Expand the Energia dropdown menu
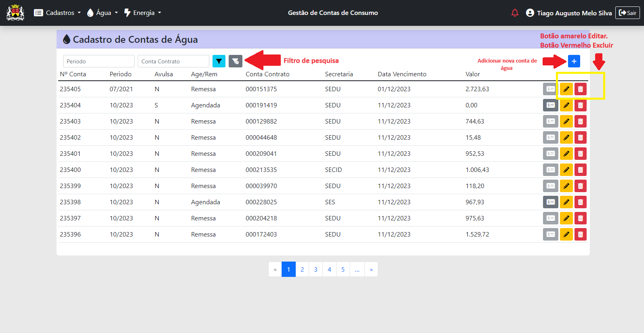The width and height of the screenshot is (644, 333). (x=143, y=13)
